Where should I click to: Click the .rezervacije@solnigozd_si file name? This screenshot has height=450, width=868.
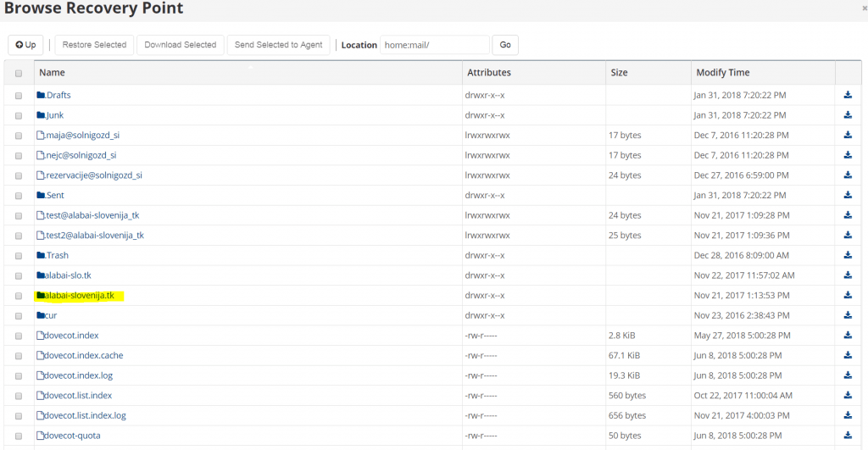pyautogui.click(x=89, y=175)
